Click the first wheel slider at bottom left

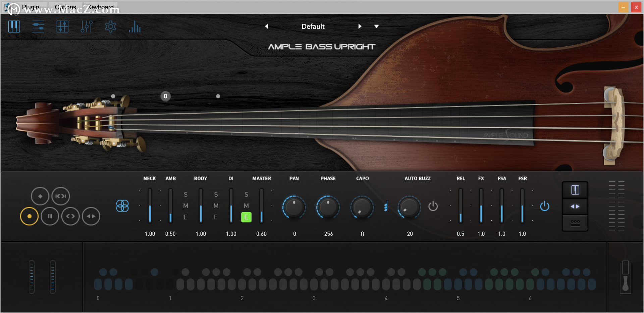tap(32, 277)
